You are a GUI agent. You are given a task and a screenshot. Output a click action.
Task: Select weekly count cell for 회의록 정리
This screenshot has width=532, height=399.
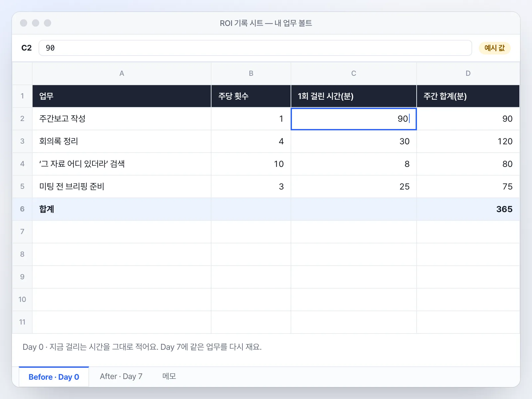click(251, 141)
